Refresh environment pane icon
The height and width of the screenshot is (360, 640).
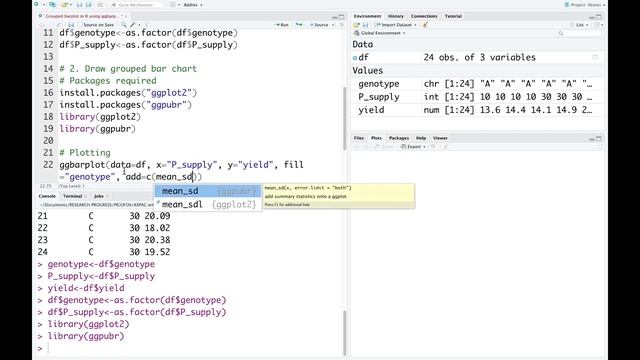pyautogui.click(x=597, y=25)
